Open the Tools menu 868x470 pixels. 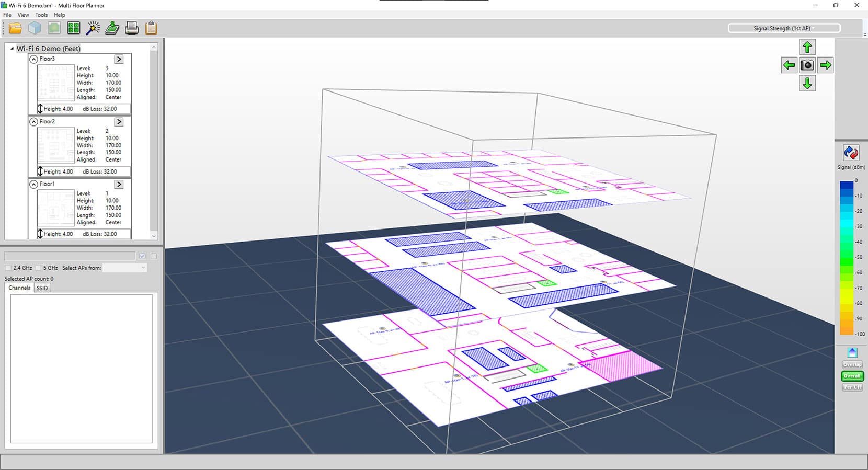[x=41, y=15]
